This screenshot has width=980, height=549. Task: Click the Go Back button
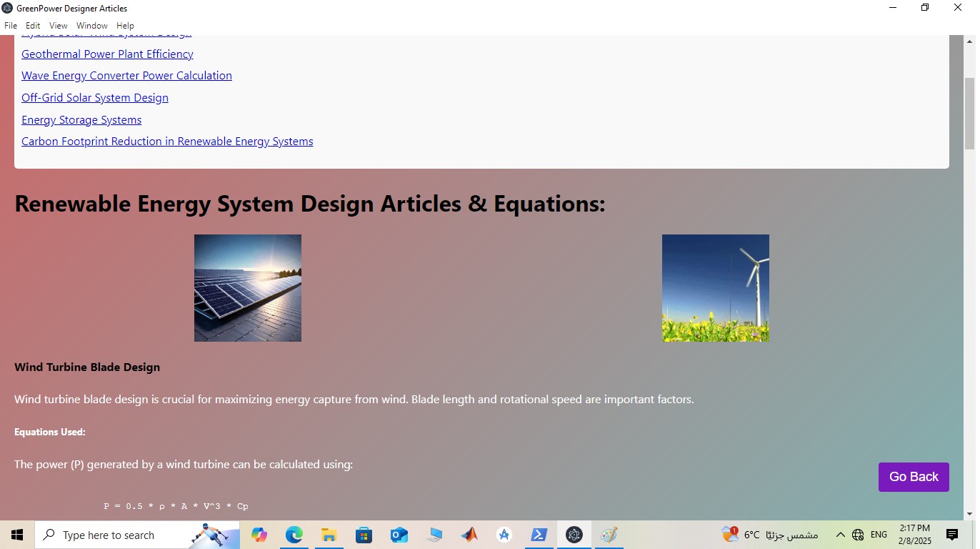point(914,477)
